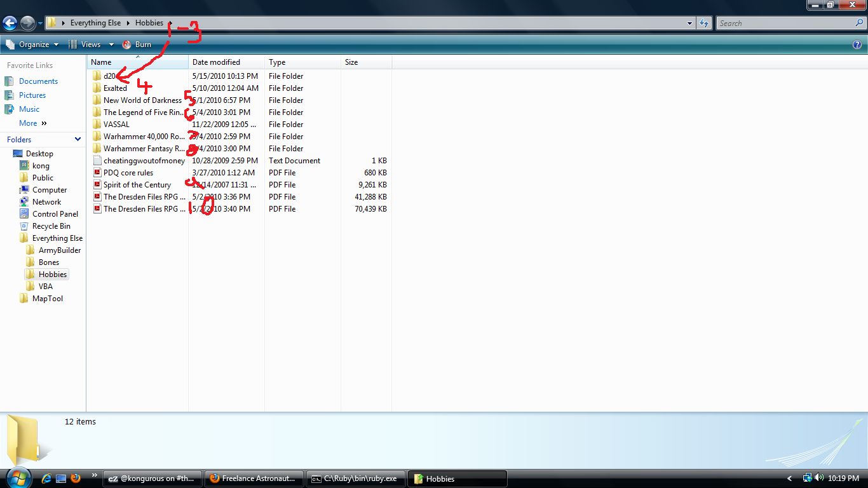Switch to the @kongurous taskbar window
This screenshot has height=488, width=868.
[x=153, y=478]
